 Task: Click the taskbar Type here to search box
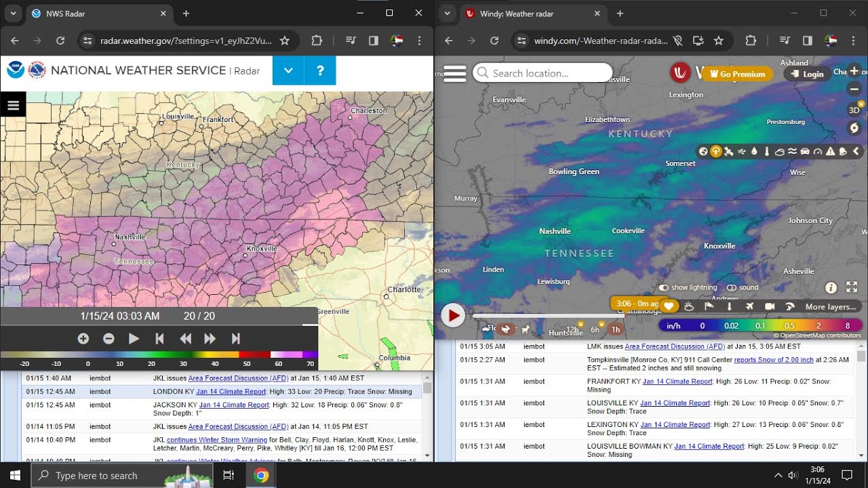click(122, 475)
